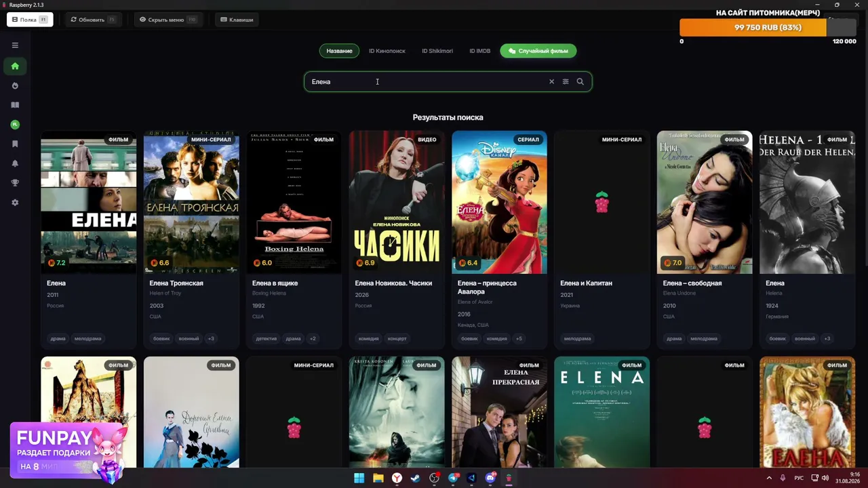The image size is (868, 488).
Task: Open notifications bell in the sidebar
Action: [x=15, y=163]
